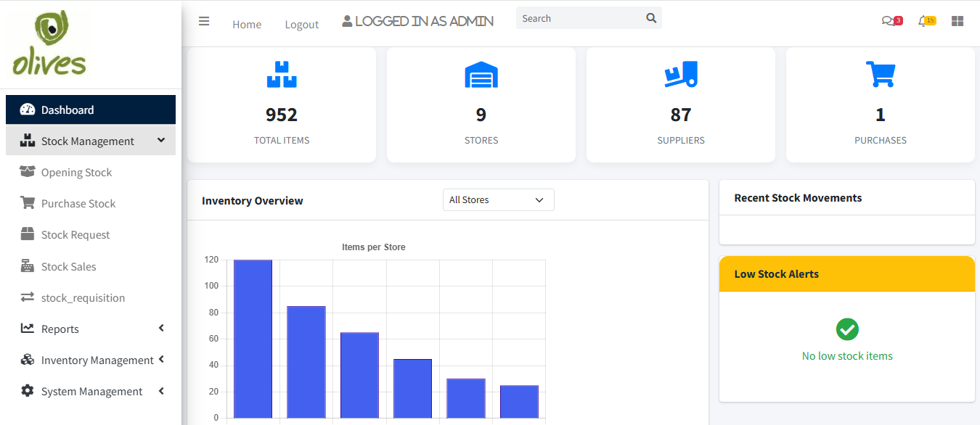
Task: Open the All Stores dropdown
Action: (x=498, y=200)
